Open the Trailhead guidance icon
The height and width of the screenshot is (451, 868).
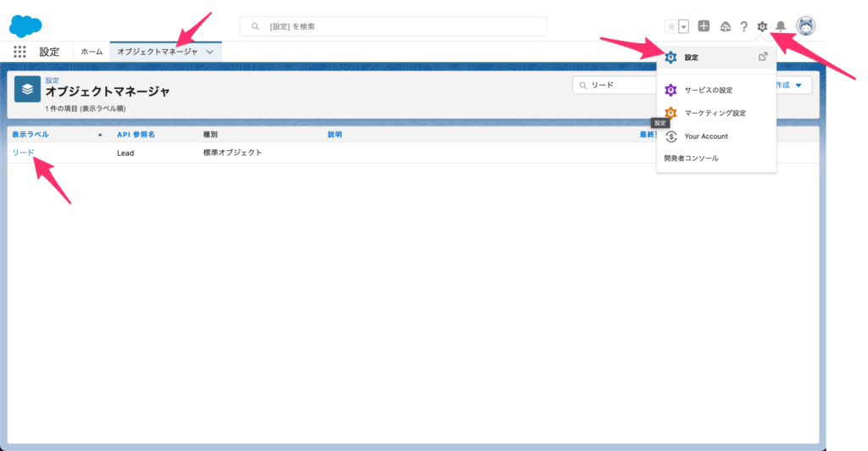point(725,26)
